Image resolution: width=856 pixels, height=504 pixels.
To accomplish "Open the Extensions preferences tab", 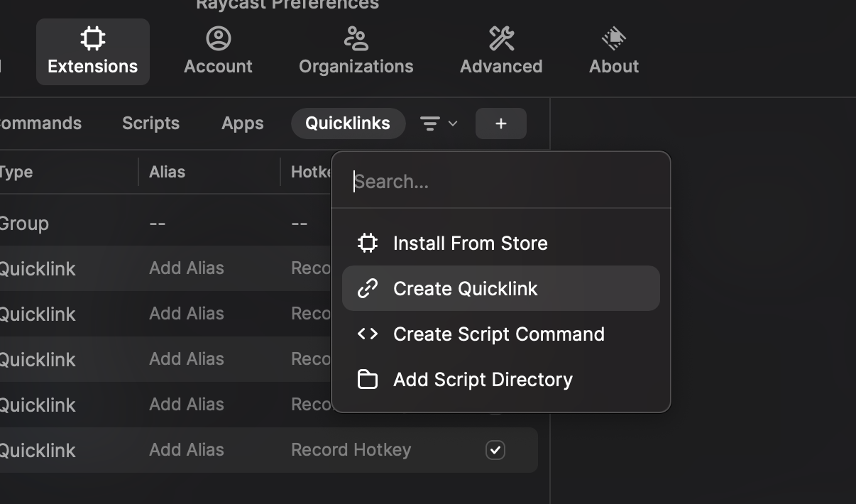I will click(x=93, y=52).
